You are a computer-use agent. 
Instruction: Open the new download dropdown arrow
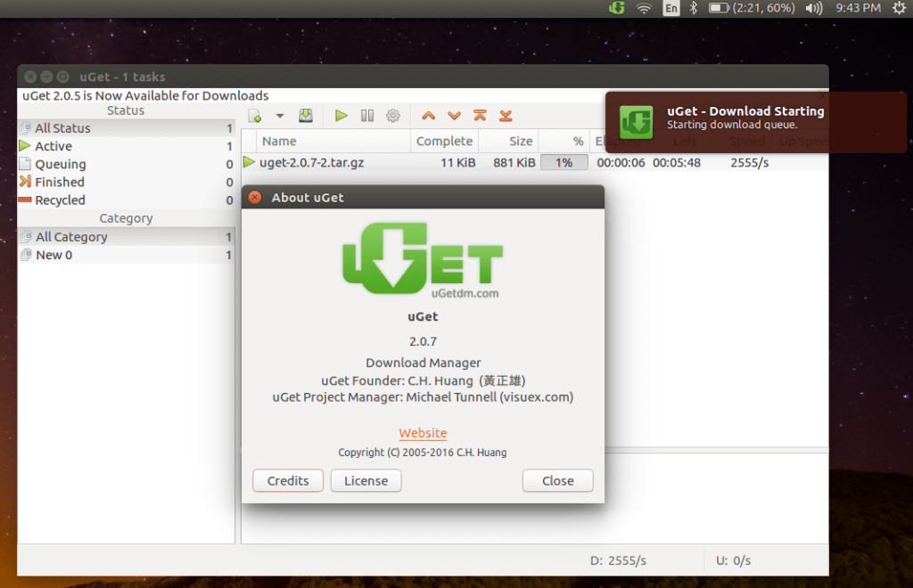[x=279, y=116]
